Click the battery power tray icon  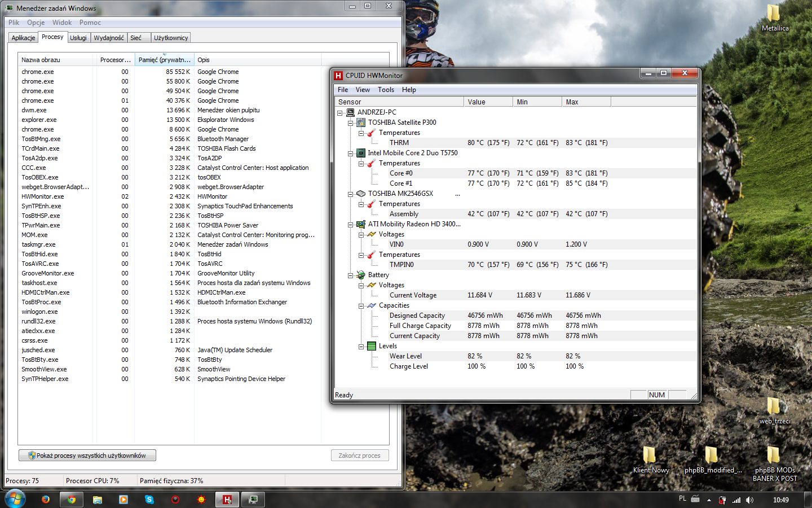(x=722, y=500)
